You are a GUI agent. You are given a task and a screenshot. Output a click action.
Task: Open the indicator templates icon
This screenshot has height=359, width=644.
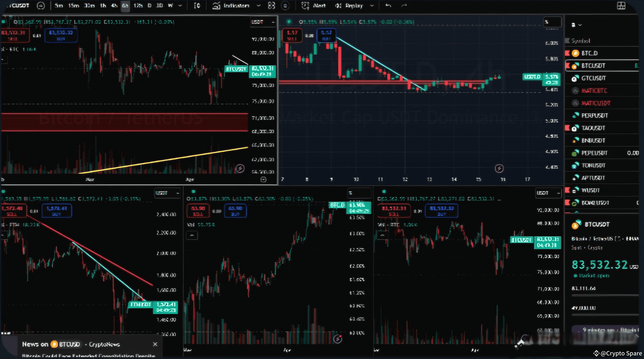[272, 6]
